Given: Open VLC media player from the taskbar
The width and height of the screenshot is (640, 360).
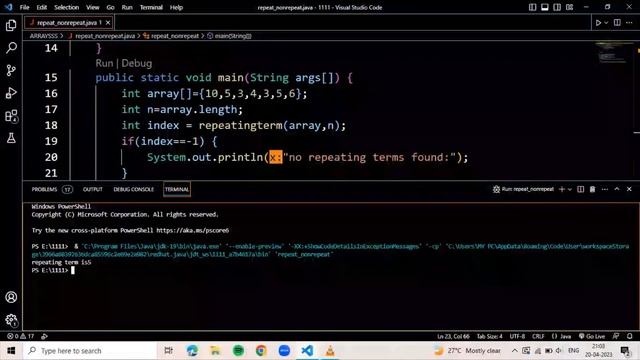Looking at the screenshot, I should click(330, 351).
